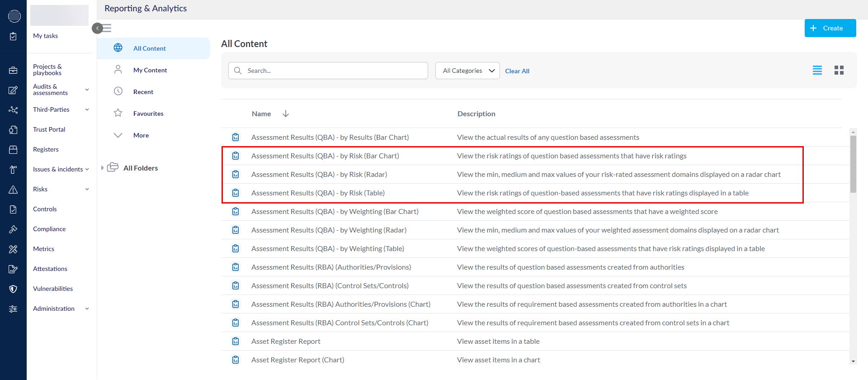Open the All Categories dropdown

(x=467, y=71)
